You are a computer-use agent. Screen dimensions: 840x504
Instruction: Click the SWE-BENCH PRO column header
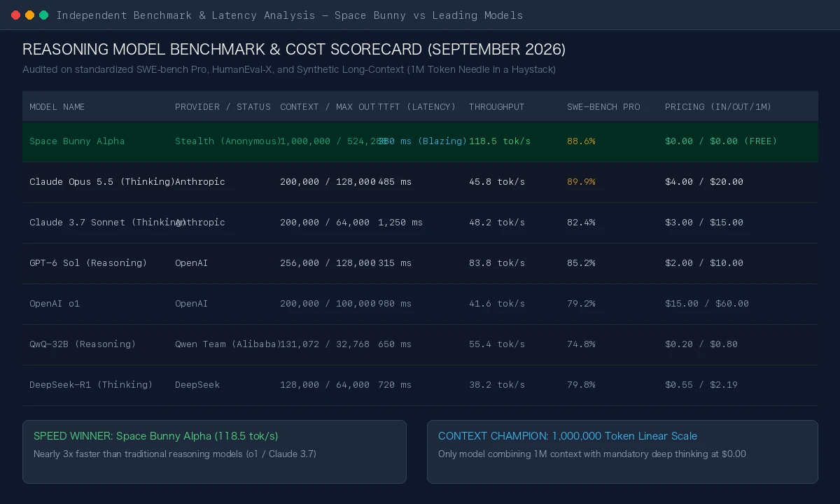tap(603, 107)
